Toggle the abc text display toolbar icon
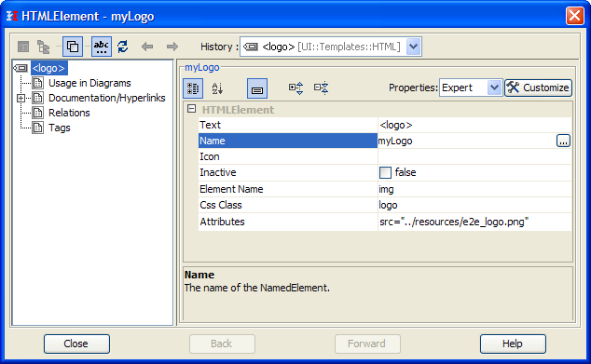 point(102,47)
